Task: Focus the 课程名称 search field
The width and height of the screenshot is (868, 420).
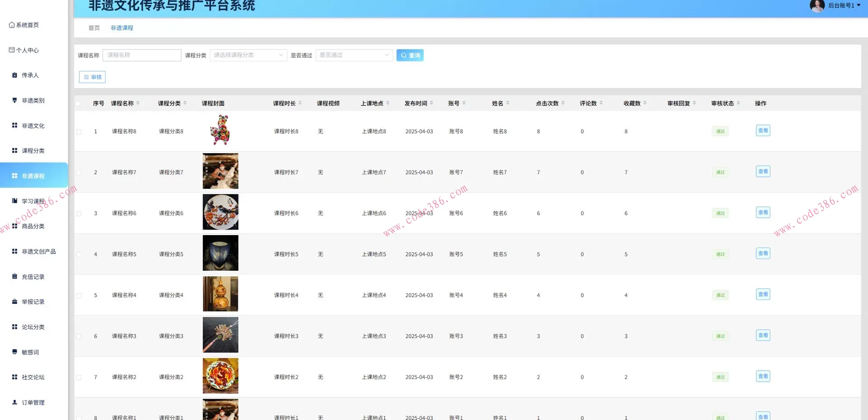Action: pyautogui.click(x=142, y=55)
